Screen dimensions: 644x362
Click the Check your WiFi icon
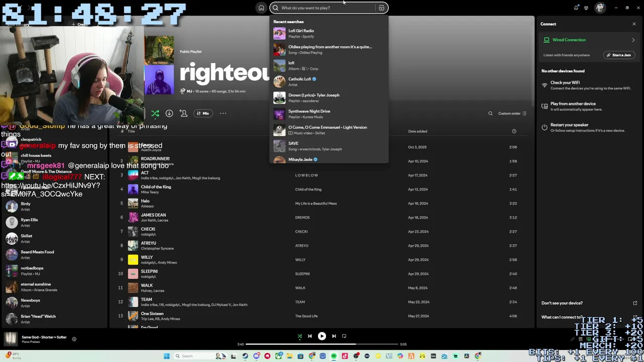coord(544,85)
